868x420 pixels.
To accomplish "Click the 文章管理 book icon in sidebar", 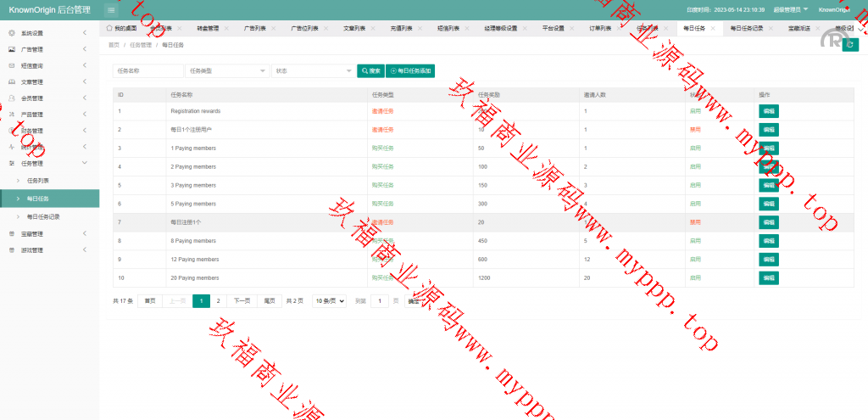I will (11, 82).
